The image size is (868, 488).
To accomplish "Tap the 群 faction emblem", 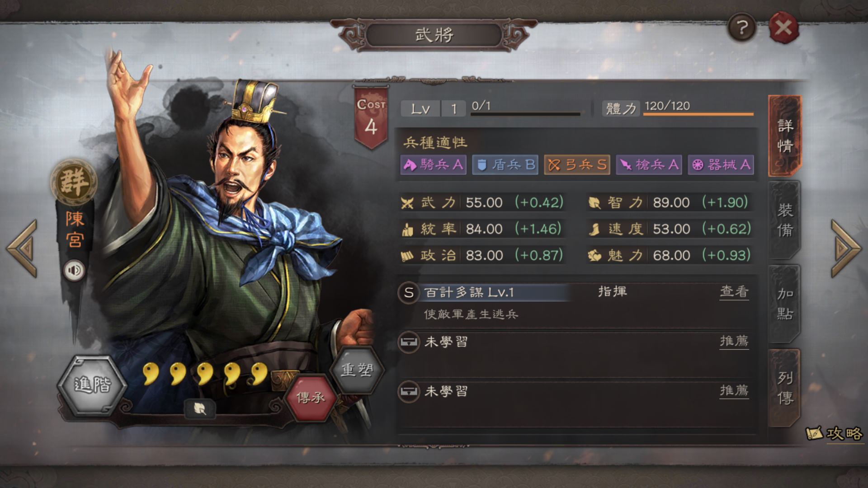I will 74,182.
